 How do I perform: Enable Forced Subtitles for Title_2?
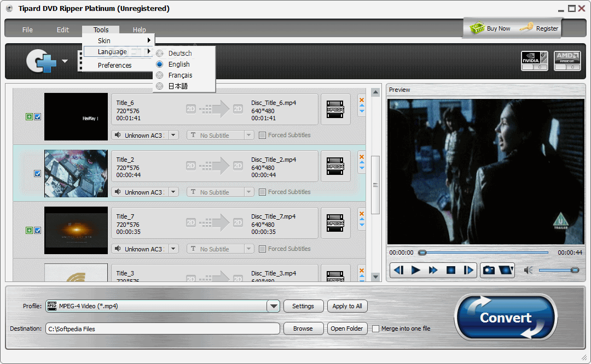point(262,192)
